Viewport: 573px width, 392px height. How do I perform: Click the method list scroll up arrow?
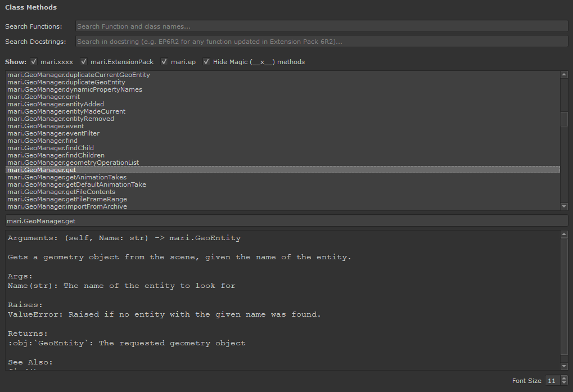(x=564, y=75)
